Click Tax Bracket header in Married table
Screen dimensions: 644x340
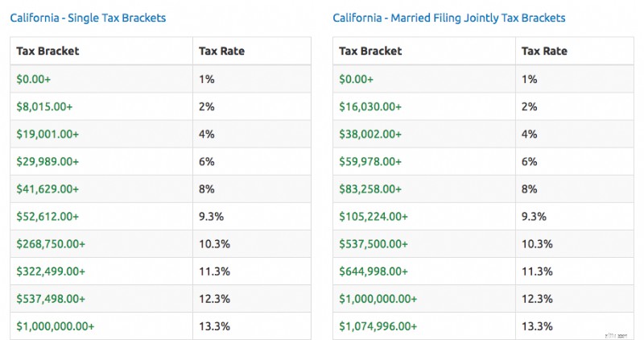(370, 51)
